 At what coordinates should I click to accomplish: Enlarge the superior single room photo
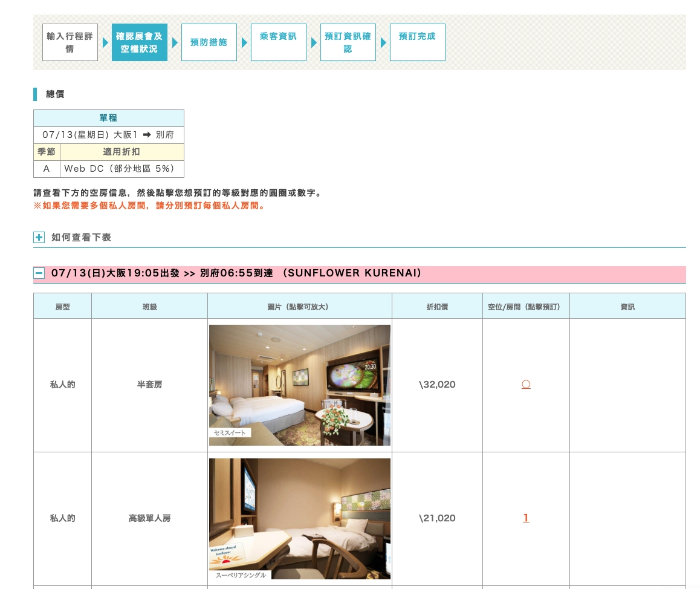tap(300, 519)
